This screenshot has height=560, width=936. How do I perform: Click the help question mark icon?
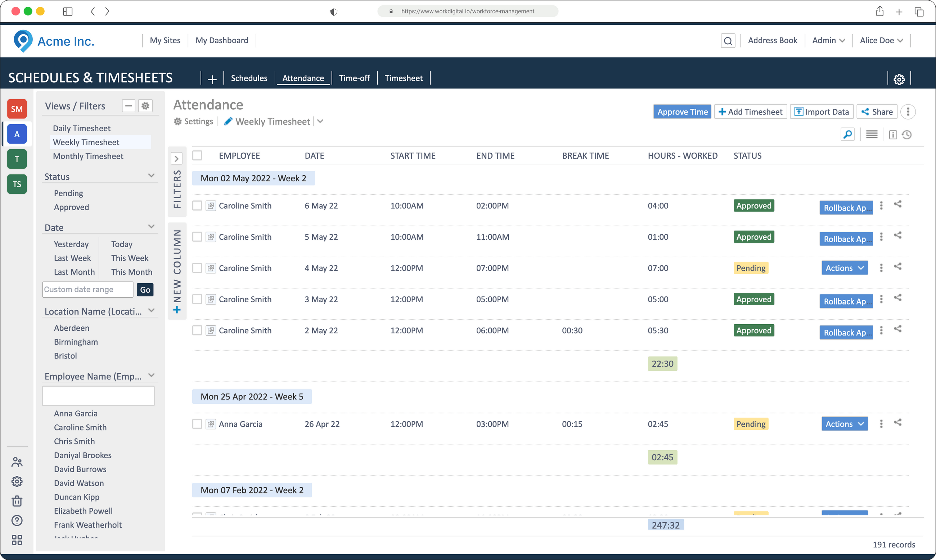pos(17,520)
